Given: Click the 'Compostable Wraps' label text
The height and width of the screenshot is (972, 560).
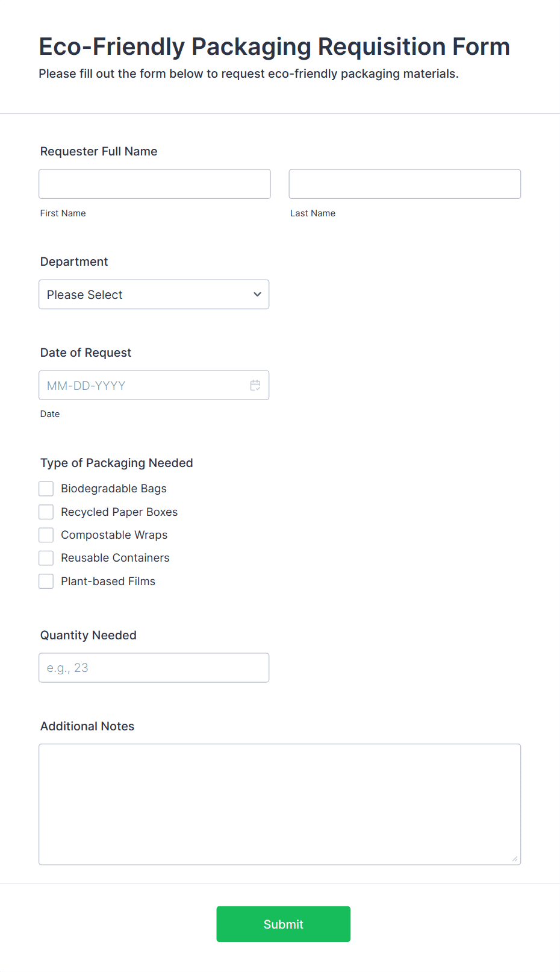Looking at the screenshot, I should (114, 535).
